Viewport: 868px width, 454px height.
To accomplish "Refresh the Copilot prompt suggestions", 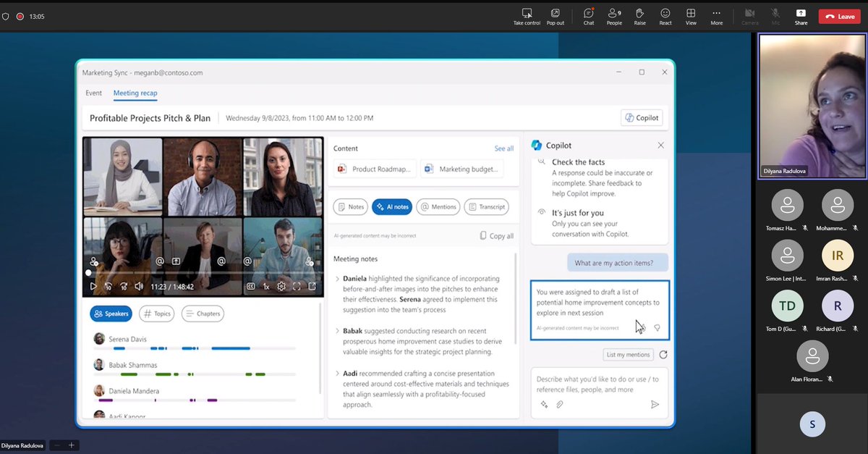I will [x=663, y=355].
